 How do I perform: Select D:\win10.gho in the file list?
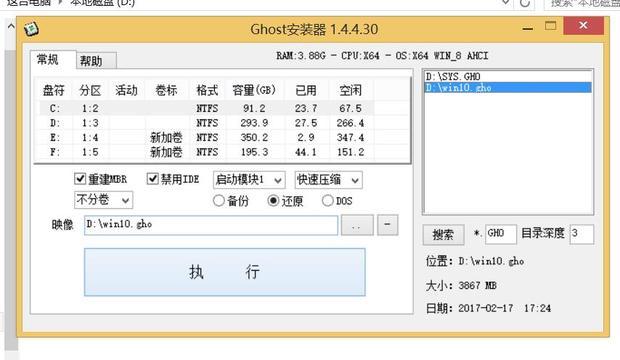508,87
